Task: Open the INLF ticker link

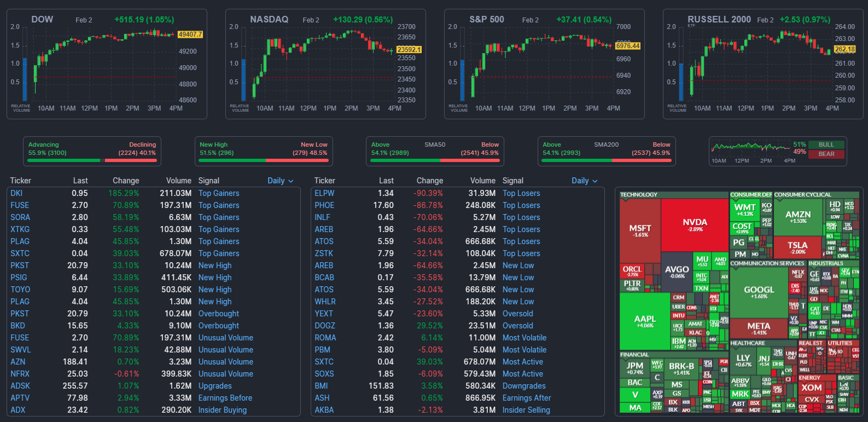Action: pos(323,217)
